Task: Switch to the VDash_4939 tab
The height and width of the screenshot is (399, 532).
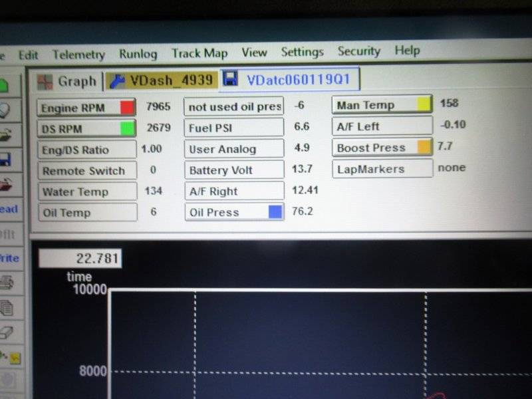Action: point(161,81)
